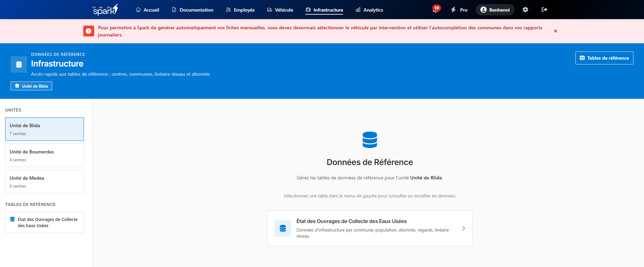Select Unité de Medea unit card
644x267 pixels.
(44, 181)
